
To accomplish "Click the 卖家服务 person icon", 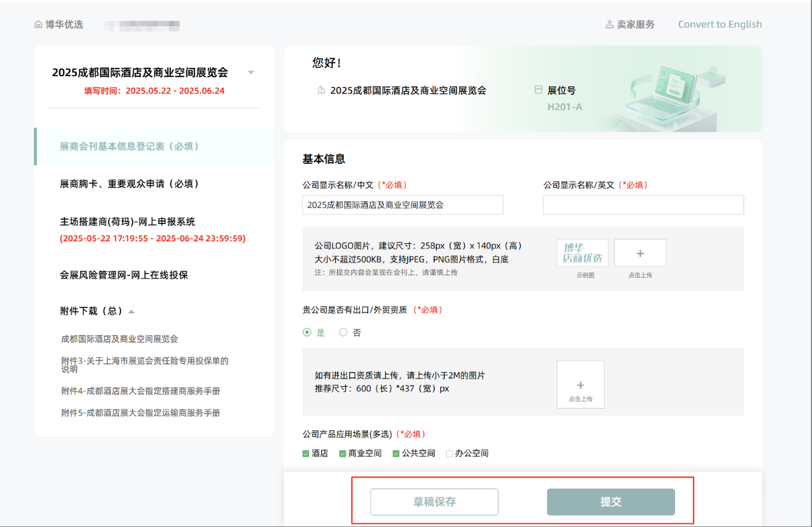I will coord(609,25).
